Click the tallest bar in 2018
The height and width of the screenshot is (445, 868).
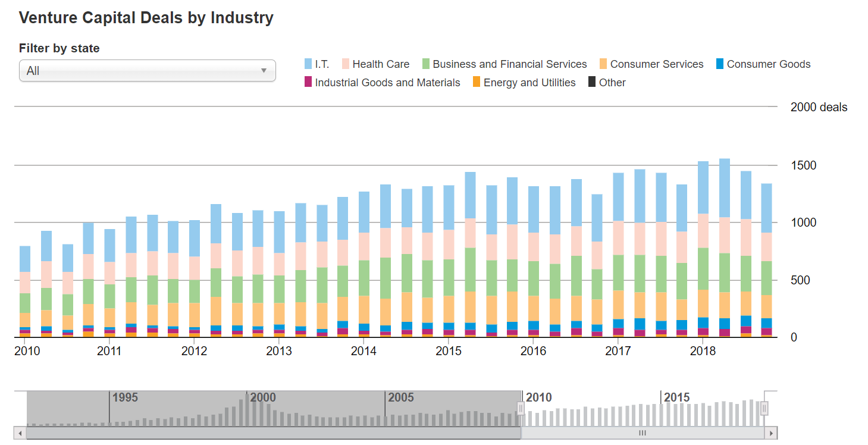pos(724,247)
